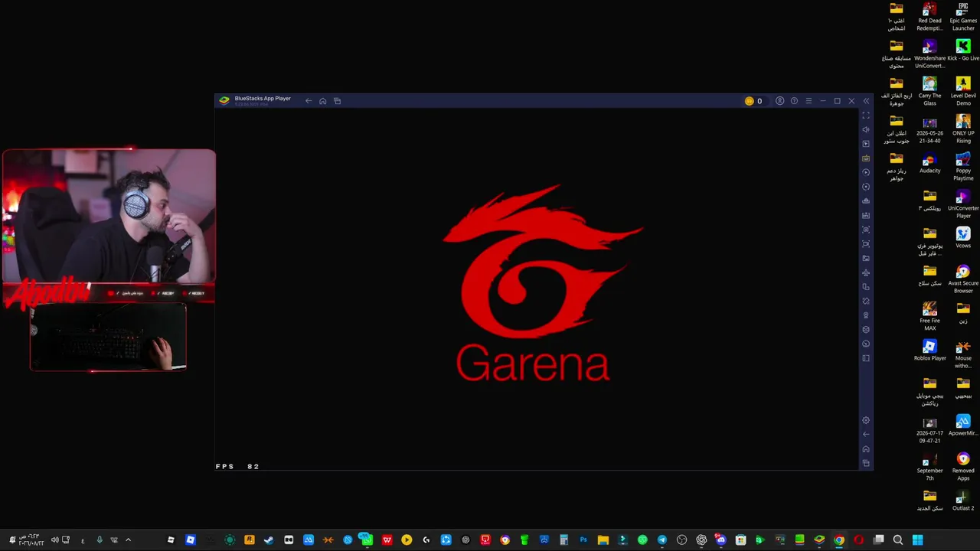Select the ApowerMirror desktop shortcut
This screenshot has width=980, height=551.
[963, 425]
